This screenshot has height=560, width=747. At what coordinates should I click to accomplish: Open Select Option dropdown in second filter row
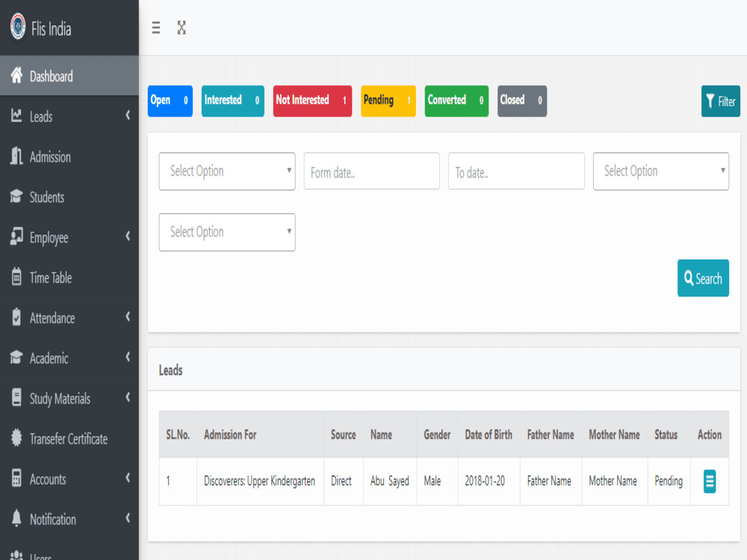227,232
